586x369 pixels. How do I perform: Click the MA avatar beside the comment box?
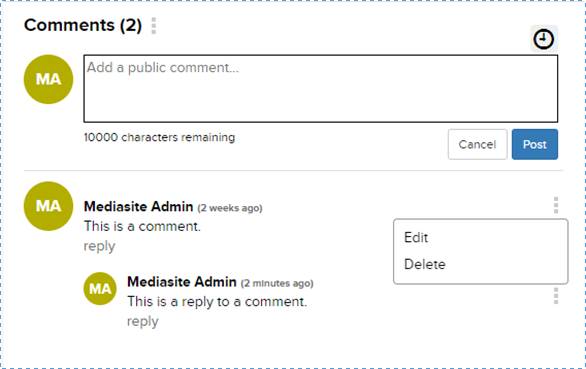(x=48, y=79)
